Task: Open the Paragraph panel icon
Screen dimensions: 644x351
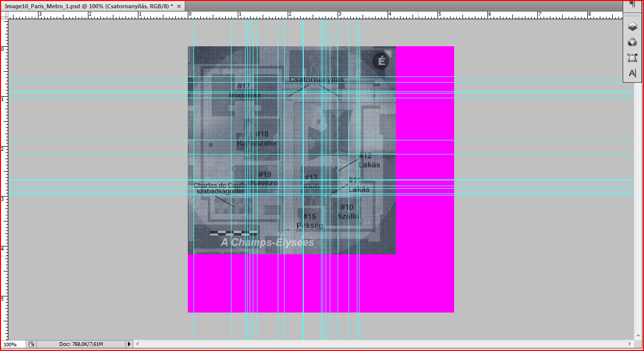Action: coord(632,4)
